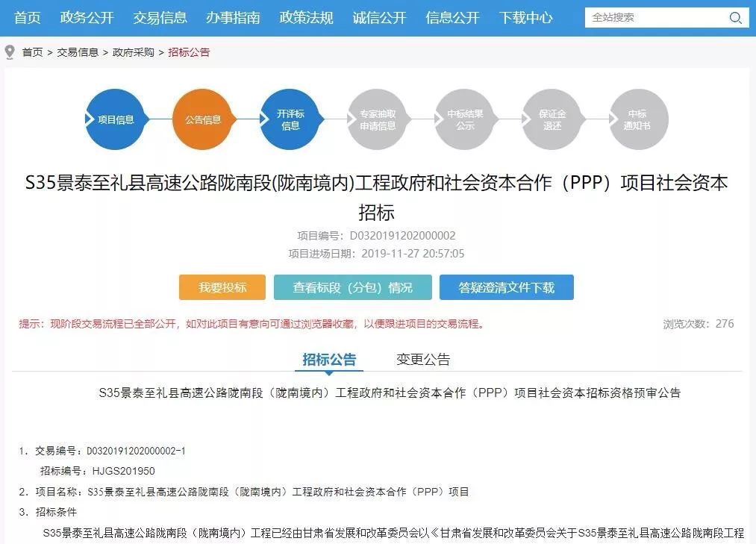
Task: Open the 政策法规 menu item
Action: coord(306,17)
